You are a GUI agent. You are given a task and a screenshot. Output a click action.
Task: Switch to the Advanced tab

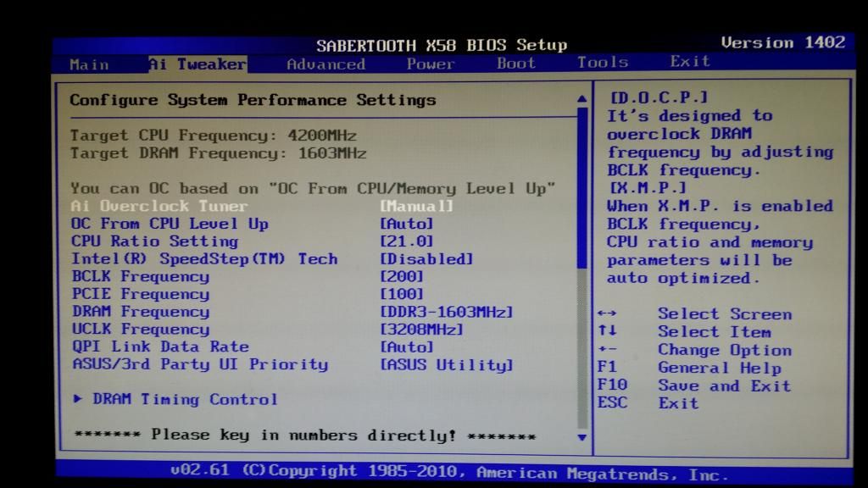coord(326,64)
